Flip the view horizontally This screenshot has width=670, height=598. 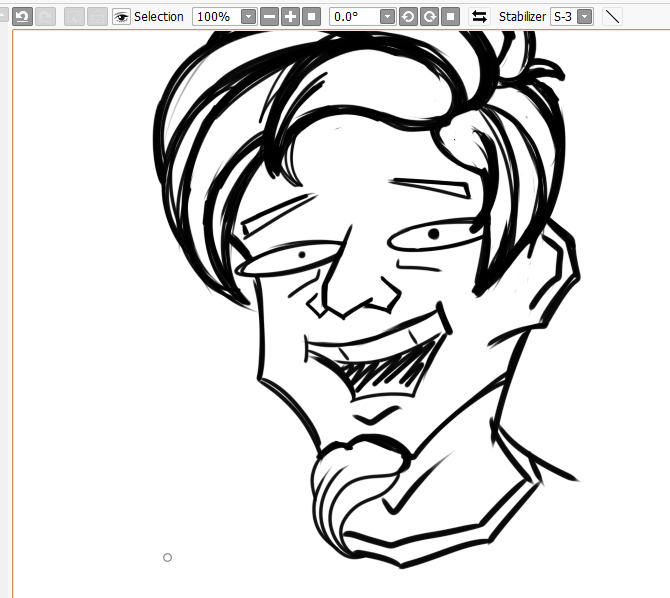pos(479,17)
